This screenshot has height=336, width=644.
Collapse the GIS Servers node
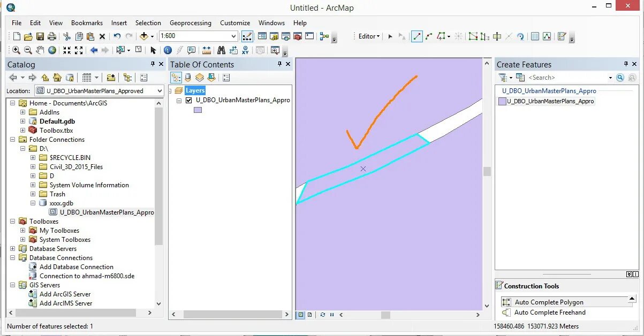coord(12,285)
